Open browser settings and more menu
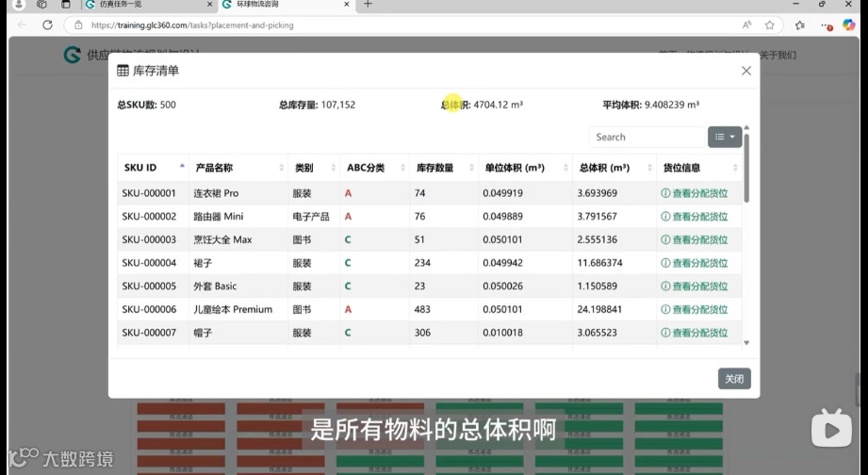Image resolution: width=868 pixels, height=475 pixels. tap(826, 25)
